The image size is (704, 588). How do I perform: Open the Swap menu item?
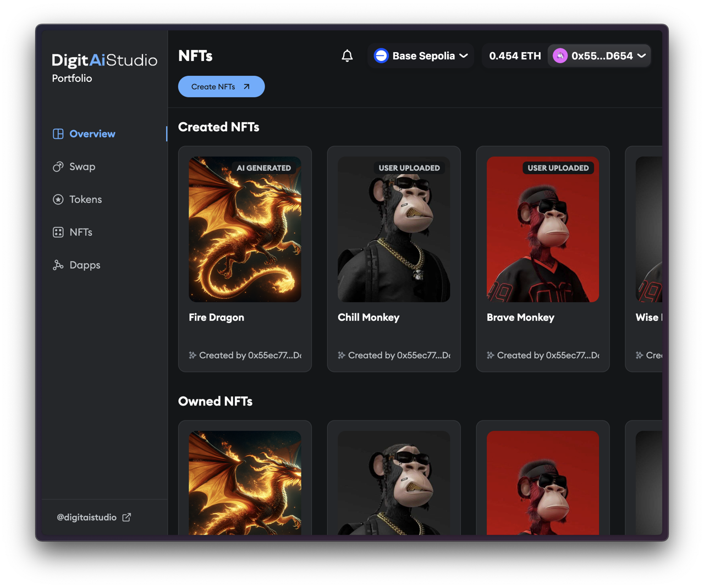pyautogui.click(x=82, y=167)
